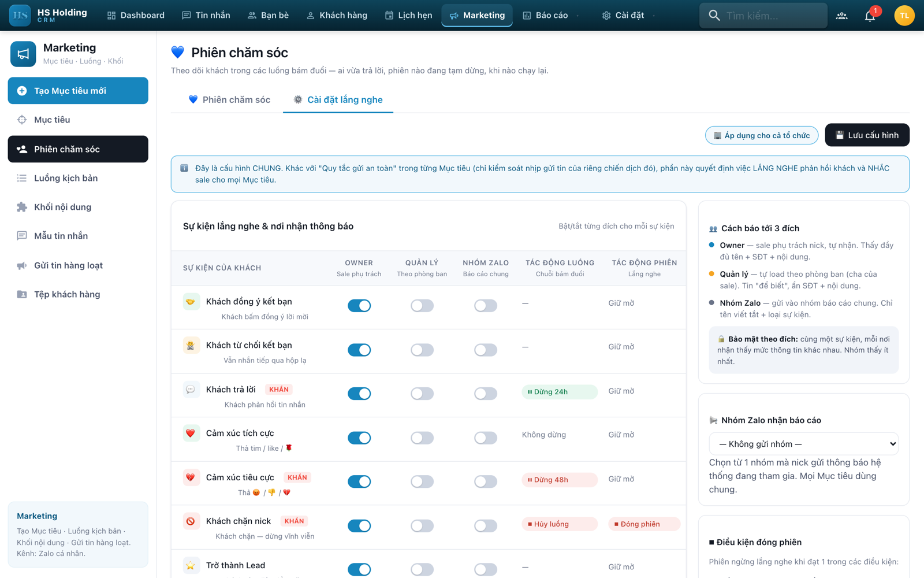
Task: Go to Dashboard in top navigation
Action: (x=136, y=16)
